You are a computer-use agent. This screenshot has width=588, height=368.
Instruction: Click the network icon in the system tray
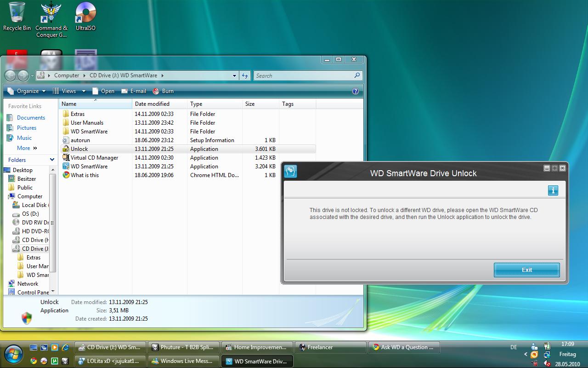pos(547,355)
